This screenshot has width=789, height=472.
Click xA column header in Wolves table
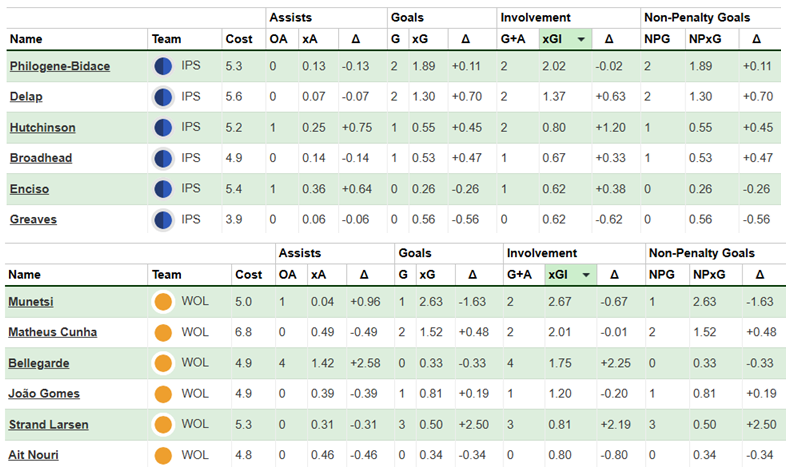point(317,274)
